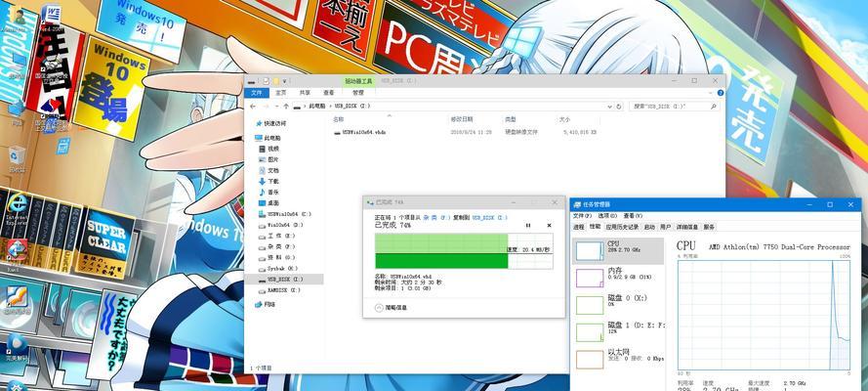
Task: Open the 桌面 folder in sidebar
Action: [269, 202]
